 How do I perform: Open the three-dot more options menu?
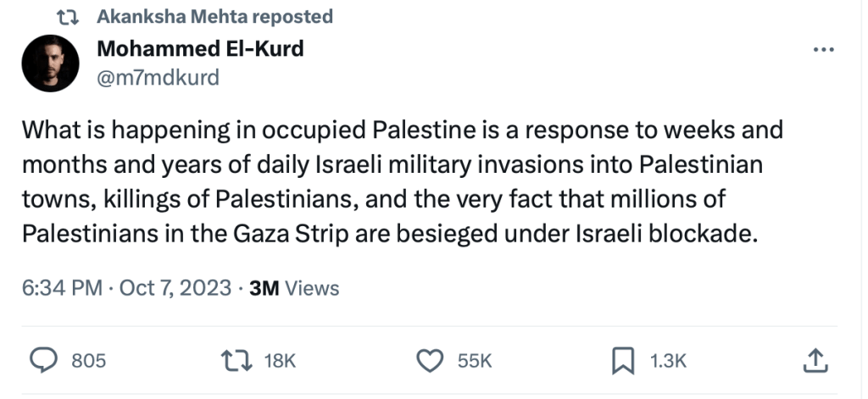point(823,50)
